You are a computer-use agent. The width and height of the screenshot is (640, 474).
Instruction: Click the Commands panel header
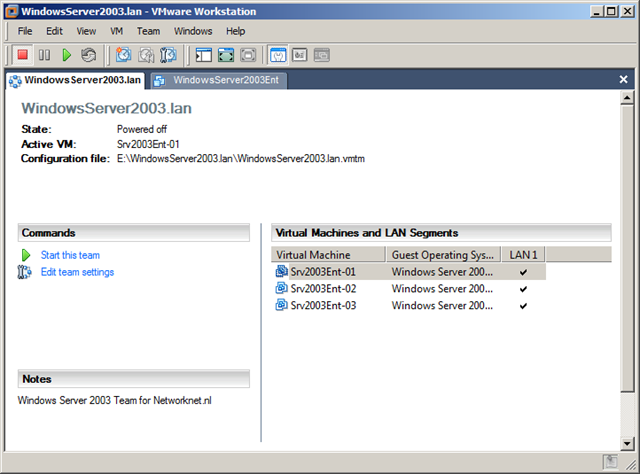134,233
